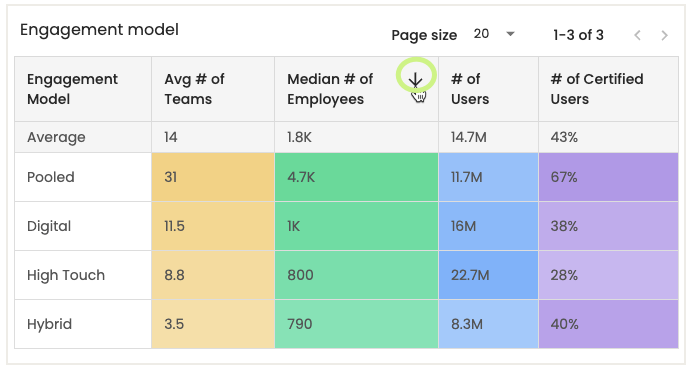Click the sort arrow on Median # of Employees
The width and height of the screenshot is (689, 369).
pos(415,80)
